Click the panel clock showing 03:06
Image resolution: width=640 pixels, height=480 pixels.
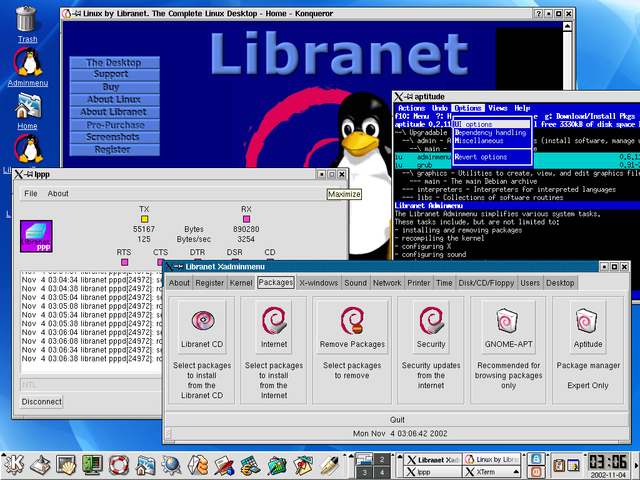coord(608,462)
